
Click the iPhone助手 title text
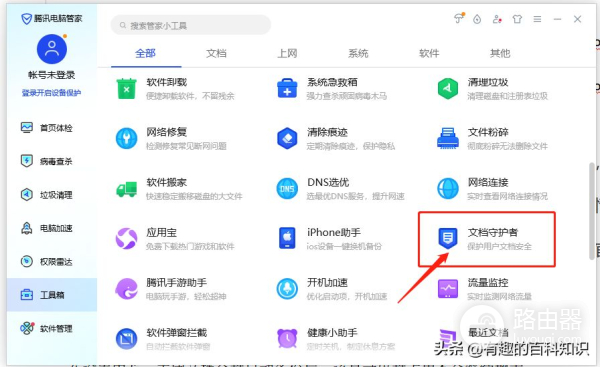tap(334, 232)
